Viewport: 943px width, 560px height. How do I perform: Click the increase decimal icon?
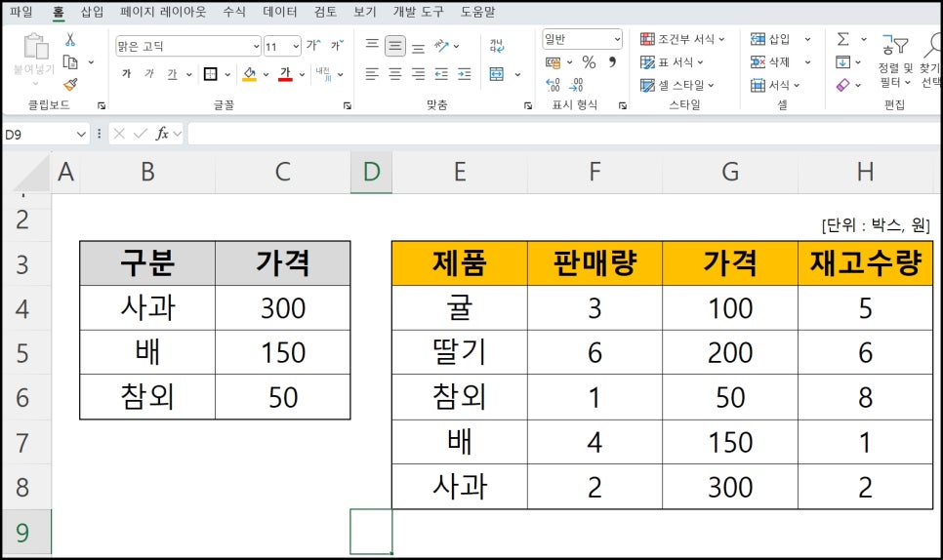[553, 84]
